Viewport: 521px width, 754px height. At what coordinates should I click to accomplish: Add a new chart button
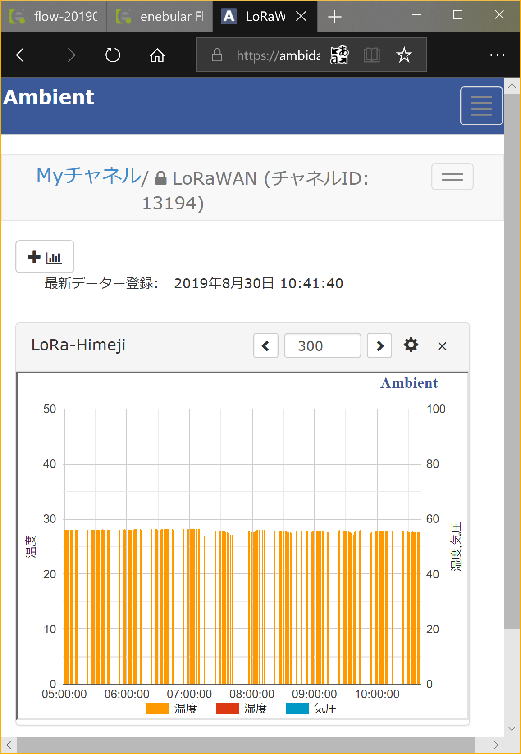[45, 257]
